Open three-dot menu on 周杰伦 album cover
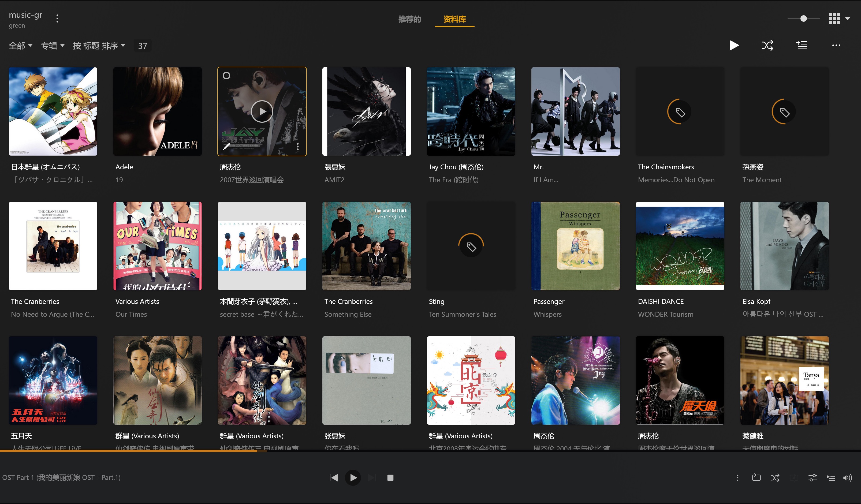The width and height of the screenshot is (861, 504). pos(298,147)
